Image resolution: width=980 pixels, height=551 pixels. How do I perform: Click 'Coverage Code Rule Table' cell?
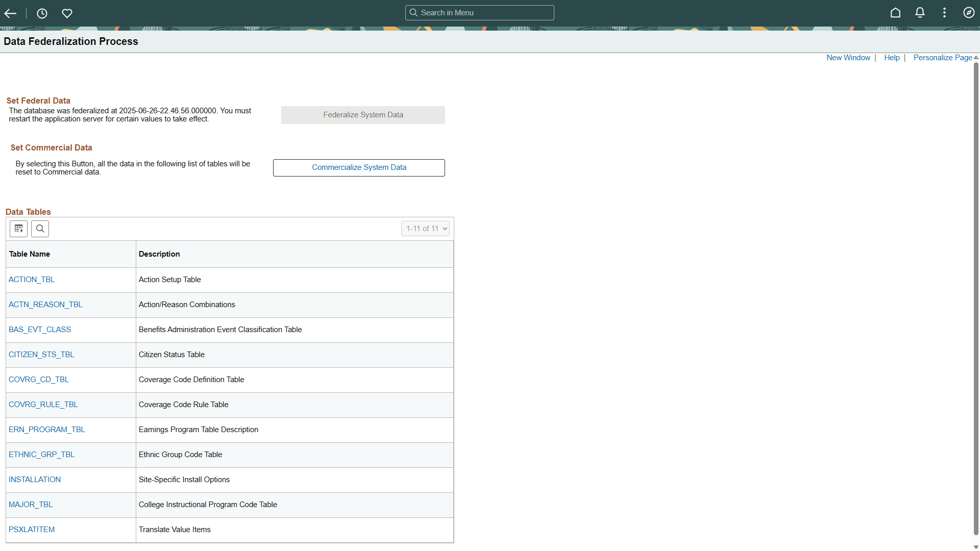(295, 405)
